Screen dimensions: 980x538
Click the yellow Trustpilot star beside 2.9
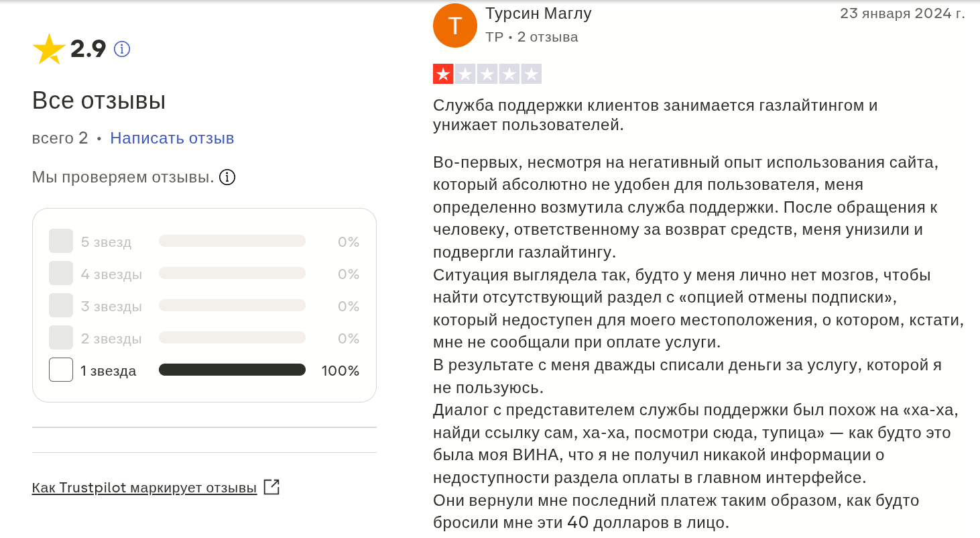point(47,47)
